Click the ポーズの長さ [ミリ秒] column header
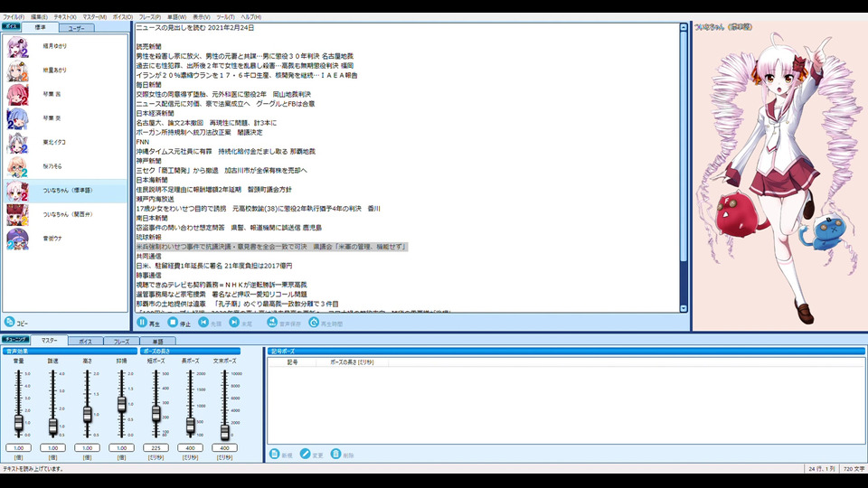 point(352,362)
